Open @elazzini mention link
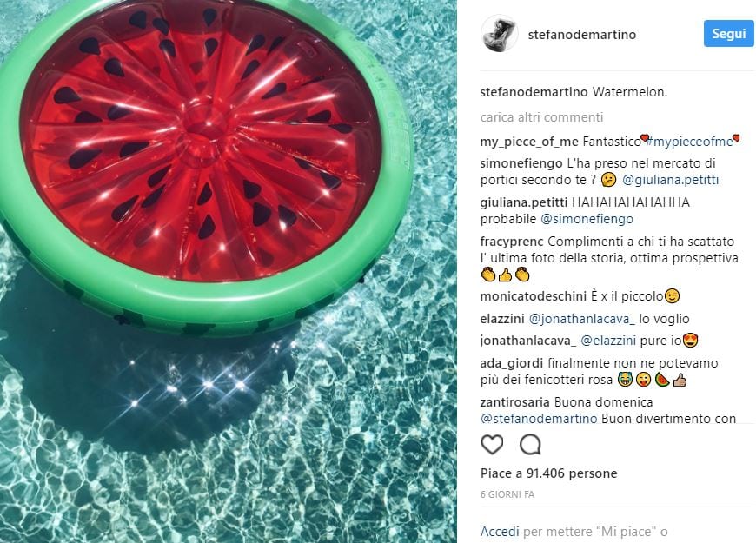 point(608,341)
